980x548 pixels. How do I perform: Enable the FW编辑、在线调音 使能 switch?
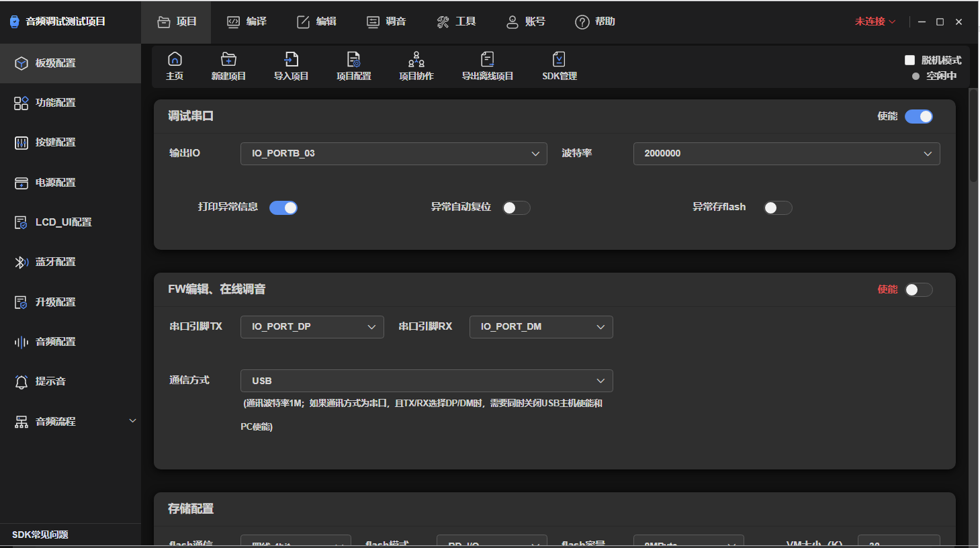point(918,290)
